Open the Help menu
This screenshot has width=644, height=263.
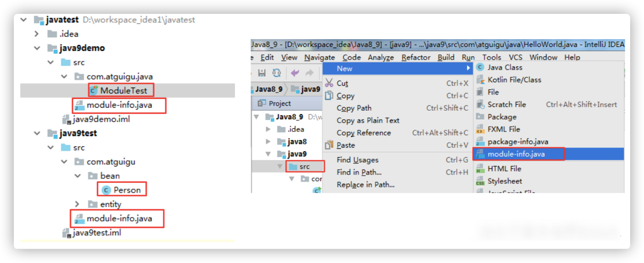pyautogui.click(x=572, y=57)
